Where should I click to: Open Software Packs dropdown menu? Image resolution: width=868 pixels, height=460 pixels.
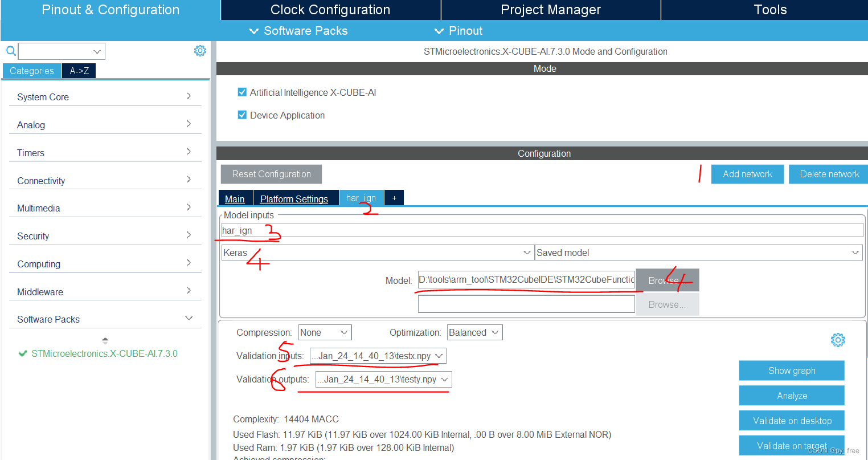click(x=299, y=31)
